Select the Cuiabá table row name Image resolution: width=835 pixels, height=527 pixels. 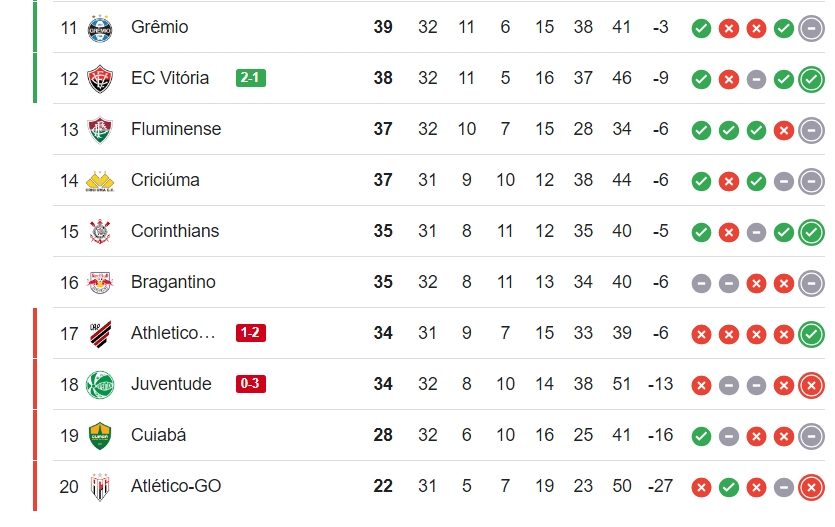coord(158,435)
